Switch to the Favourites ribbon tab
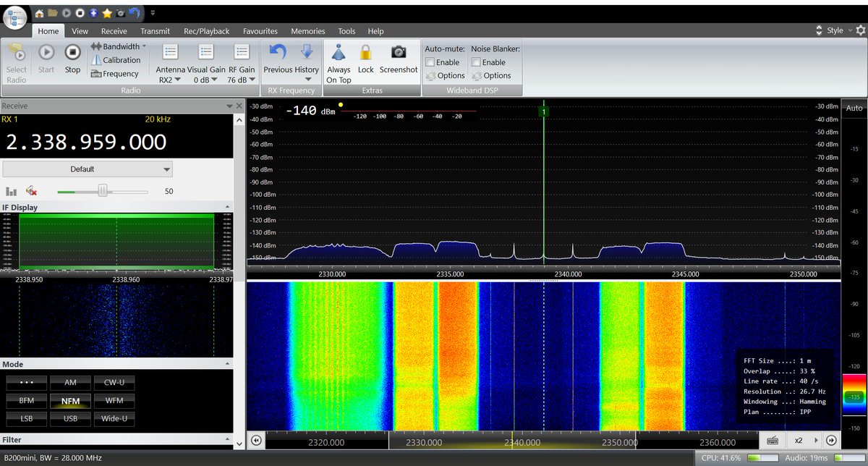Viewport: 868px width, 466px height. click(x=260, y=31)
